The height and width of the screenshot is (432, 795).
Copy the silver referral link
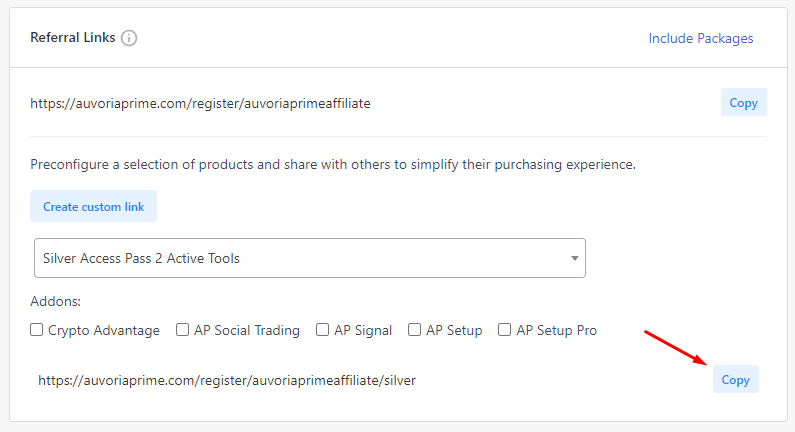point(735,379)
